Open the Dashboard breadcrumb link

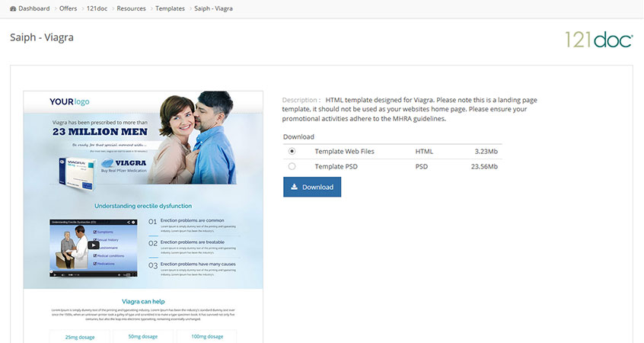click(x=33, y=8)
